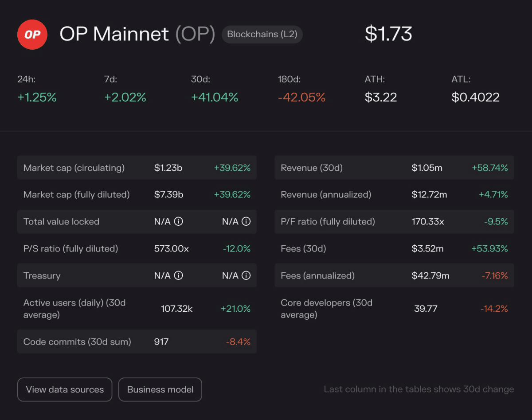Click the $1.23b market cap value
532x420 pixels.
(168, 168)
